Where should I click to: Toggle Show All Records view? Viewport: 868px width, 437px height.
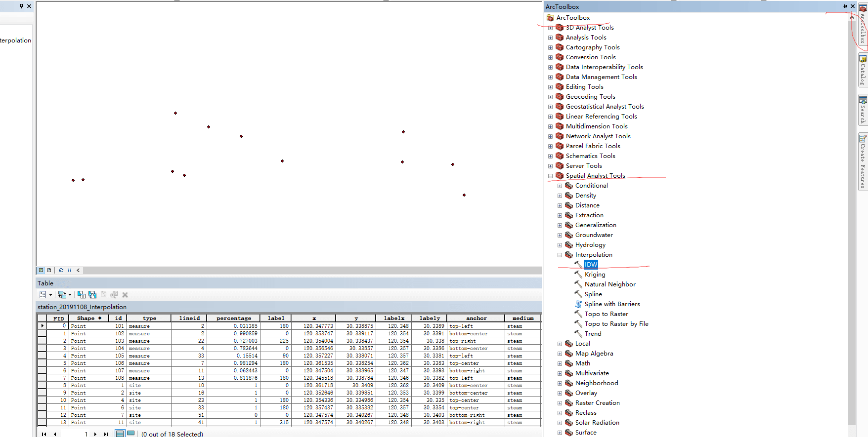click(120, 434)
